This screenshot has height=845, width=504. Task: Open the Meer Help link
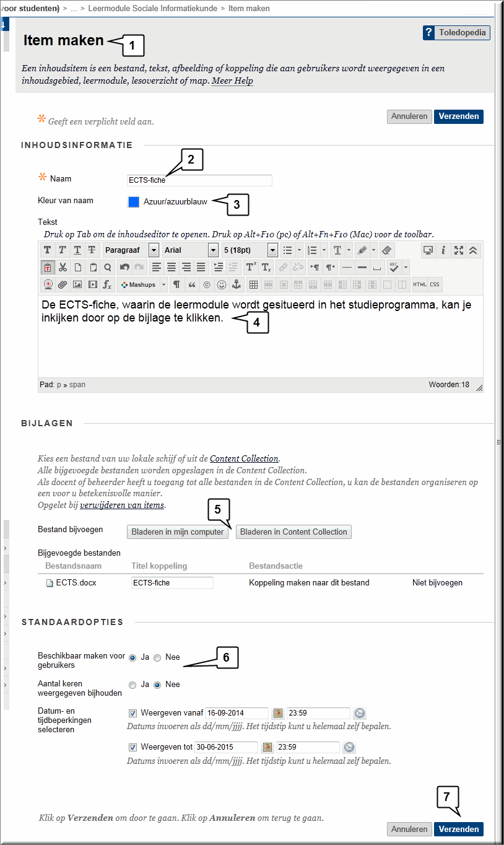tap(232, 81)
